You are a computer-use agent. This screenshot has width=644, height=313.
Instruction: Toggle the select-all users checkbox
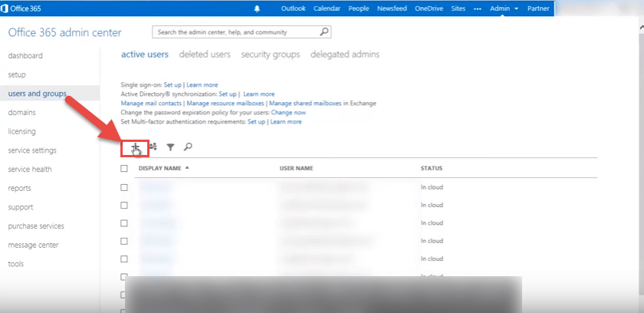coord(124,169)
